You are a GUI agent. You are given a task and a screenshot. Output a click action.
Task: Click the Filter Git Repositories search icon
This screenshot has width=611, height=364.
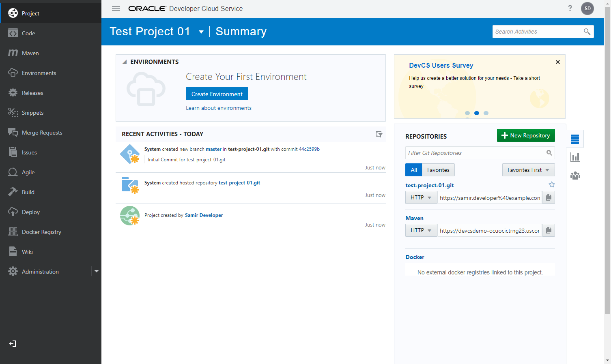pos(549,153)
